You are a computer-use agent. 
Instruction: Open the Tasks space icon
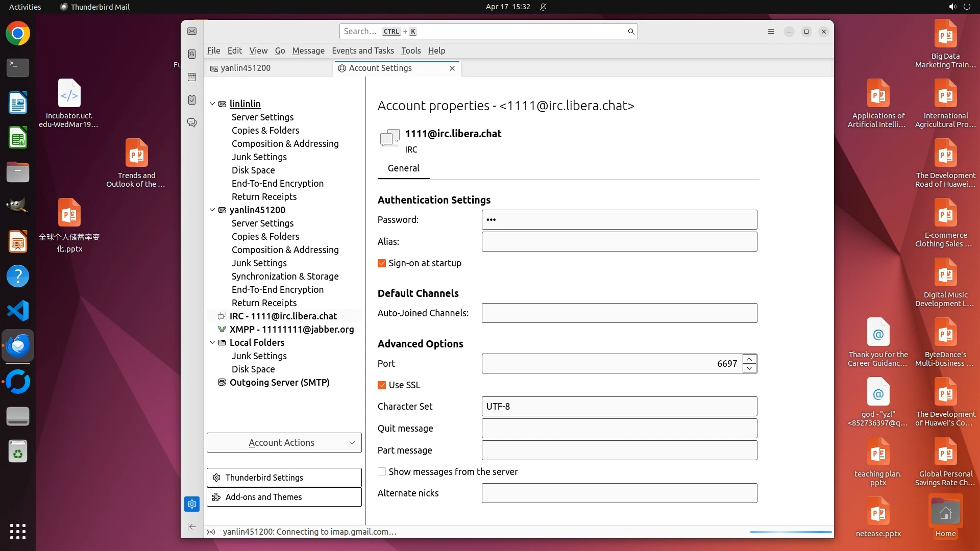(192, 100)
